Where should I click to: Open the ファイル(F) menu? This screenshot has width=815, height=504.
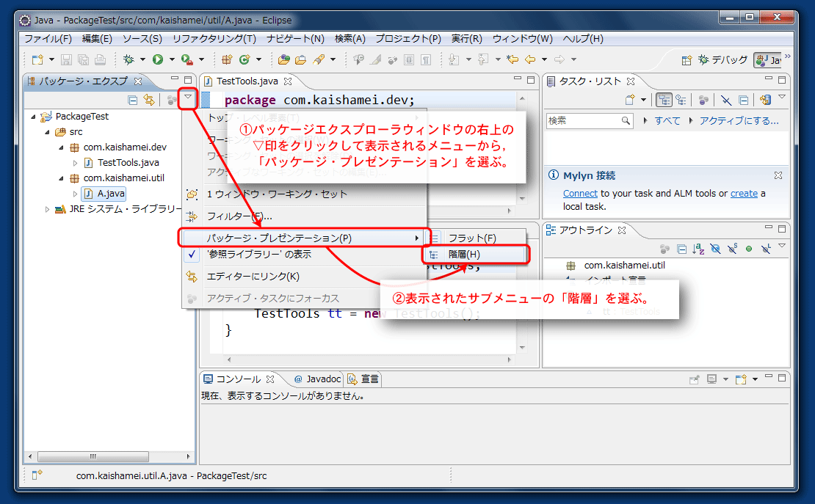pyautogui.click(x=48, y=38)
